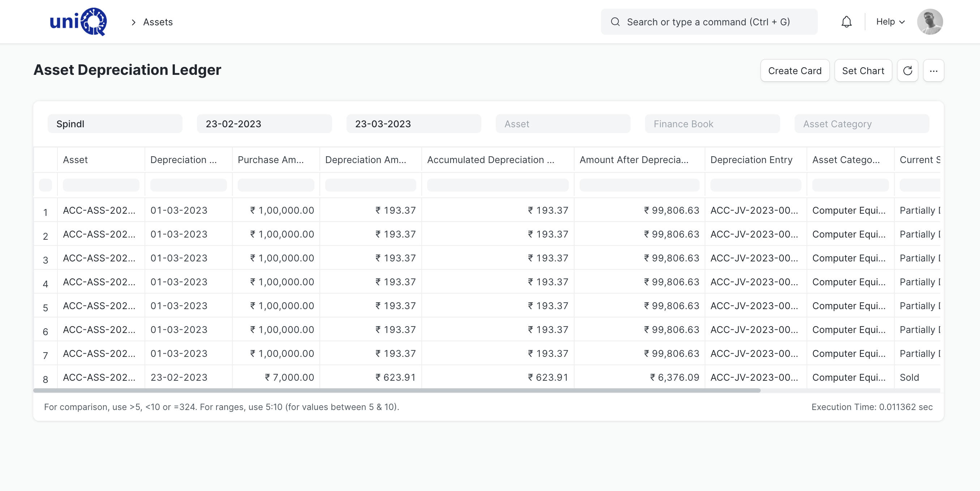
Task: Open the 23-02-2023 from date field
Action: [x=264, y=124]
